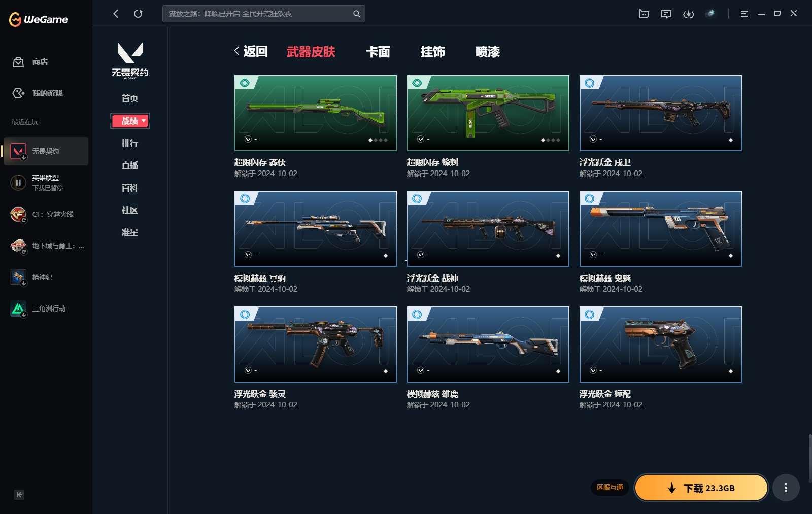Collapse the left sidebar with the bottom arrow icon
Screen dimensions: 812x514
[x=19, y=495]
